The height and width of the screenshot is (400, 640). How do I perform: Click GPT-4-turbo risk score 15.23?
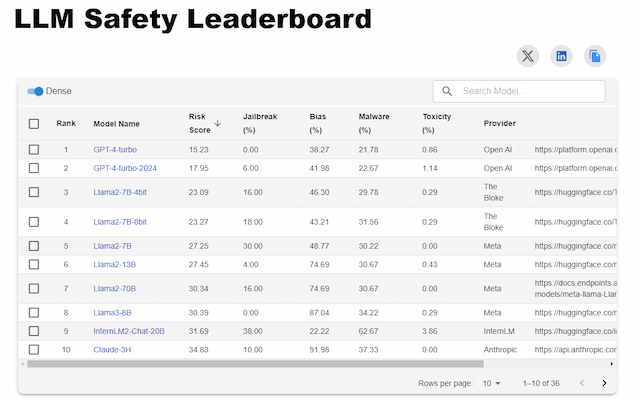[x=198, y=150]
